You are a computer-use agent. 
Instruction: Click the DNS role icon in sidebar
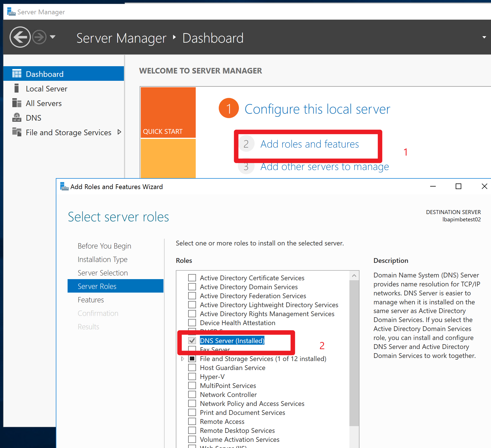click(x=17, y=118)
